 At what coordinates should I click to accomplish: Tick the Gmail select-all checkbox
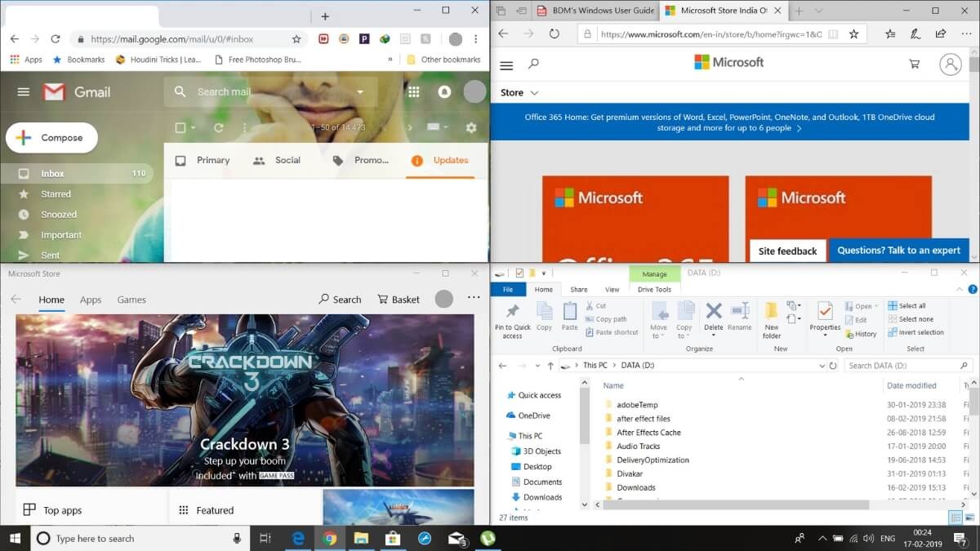tap(180, 127)
